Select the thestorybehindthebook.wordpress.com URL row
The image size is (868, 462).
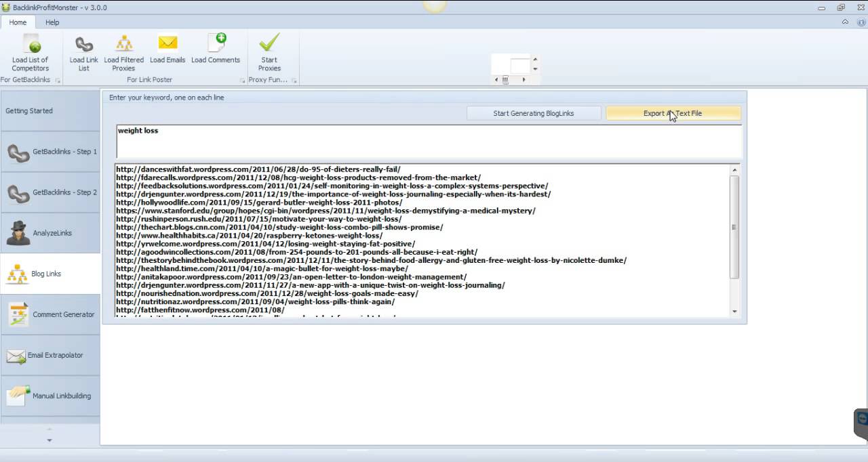click(x=371, y=260)
